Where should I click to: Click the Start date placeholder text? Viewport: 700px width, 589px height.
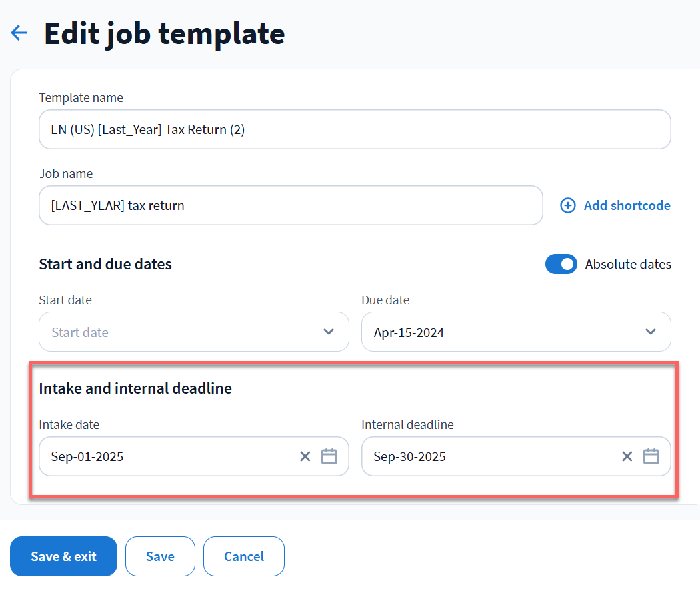click(80, 332)
